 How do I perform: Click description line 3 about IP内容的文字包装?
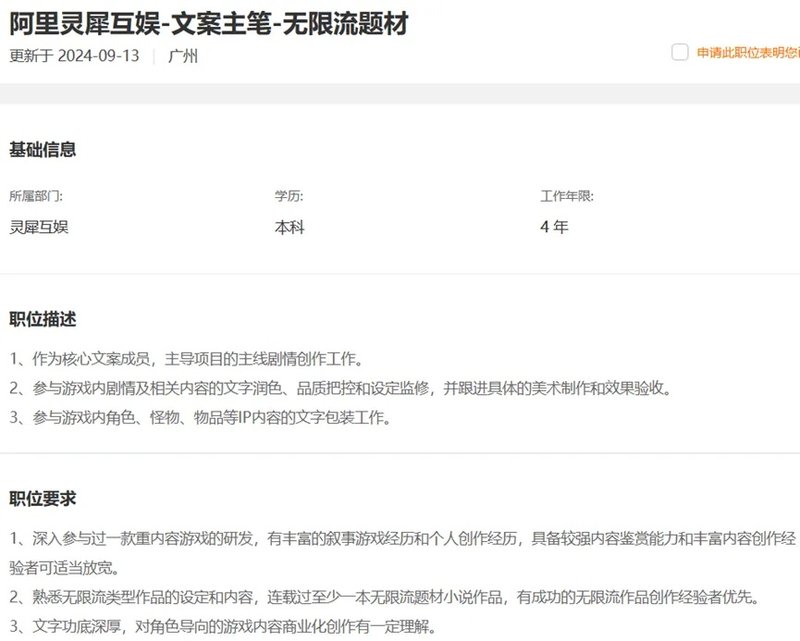(x=201, y=418)
